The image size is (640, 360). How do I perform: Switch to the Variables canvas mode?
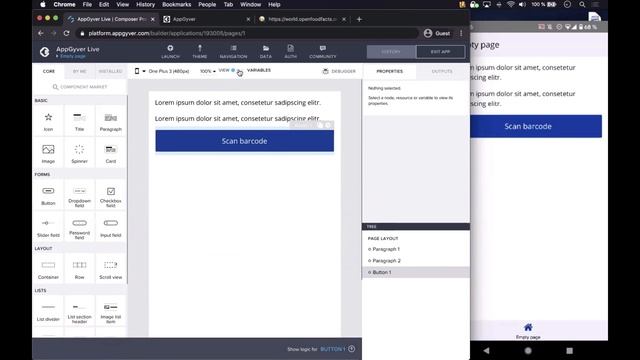[x=259, y=70]
